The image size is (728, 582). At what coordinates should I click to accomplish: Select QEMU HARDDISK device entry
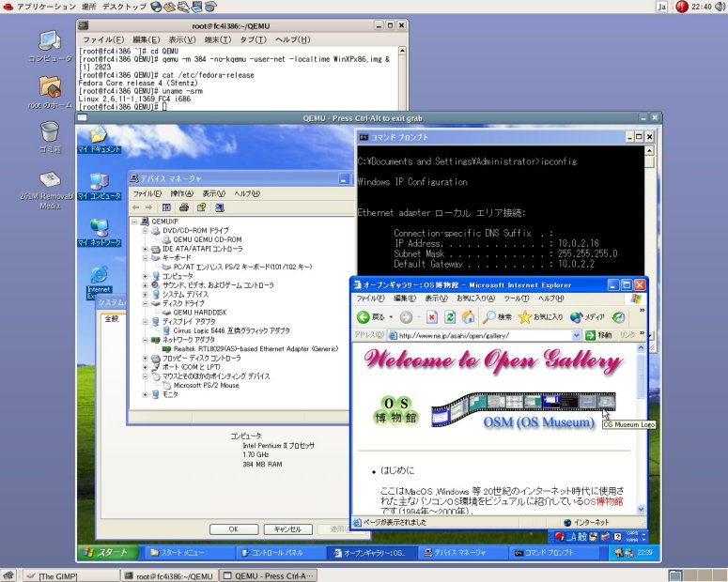coord(200,313)
